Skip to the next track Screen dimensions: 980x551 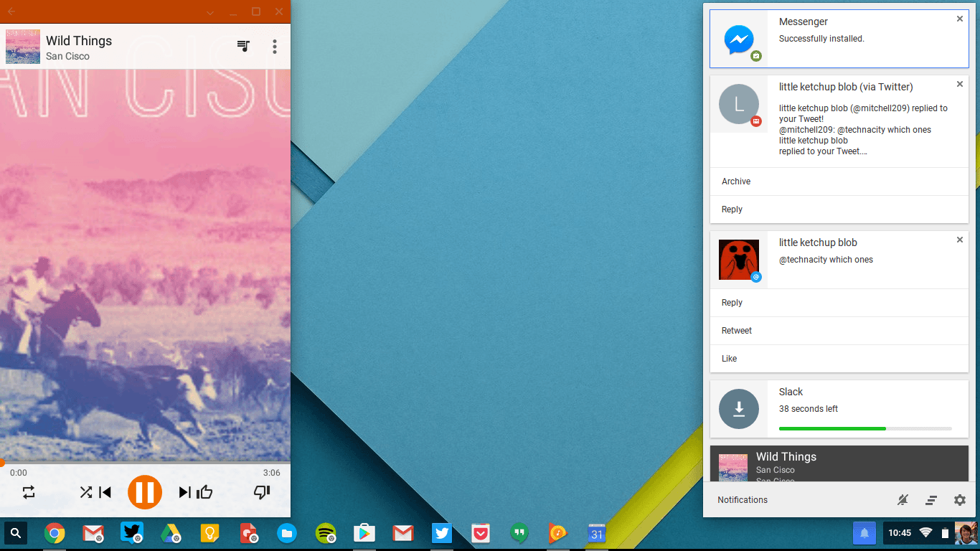tap(184, 492)
